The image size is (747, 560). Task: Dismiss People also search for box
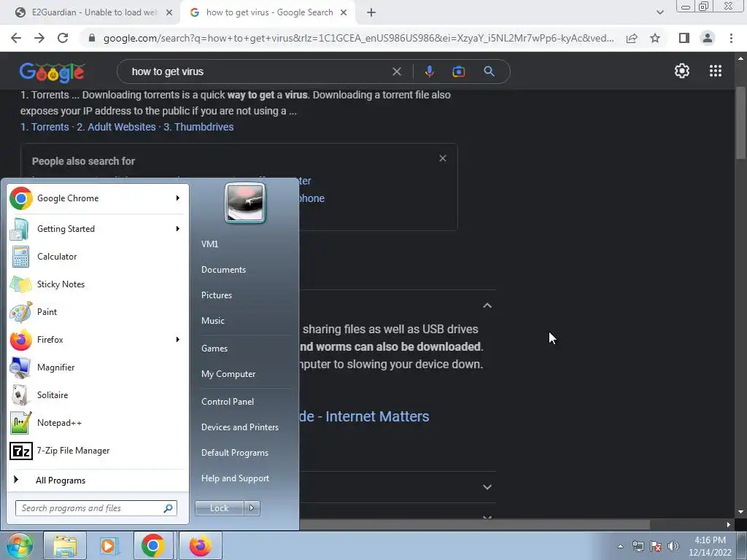click(443, 158)
